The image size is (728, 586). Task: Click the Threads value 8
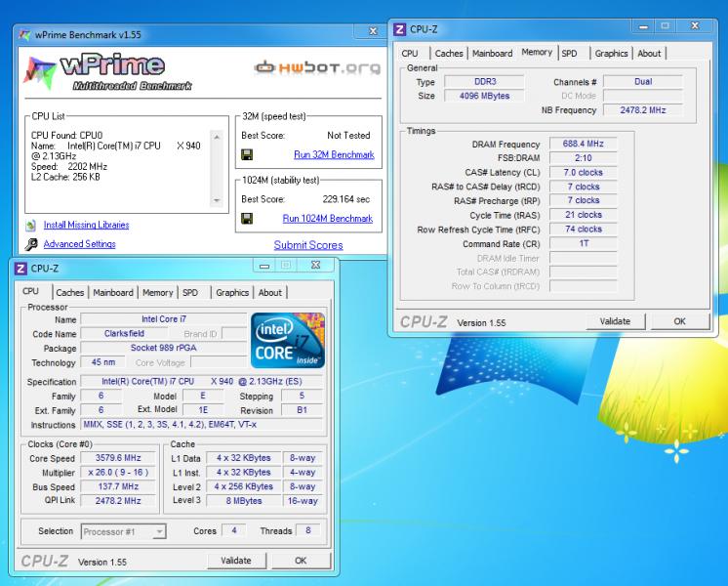coord(307,530)
